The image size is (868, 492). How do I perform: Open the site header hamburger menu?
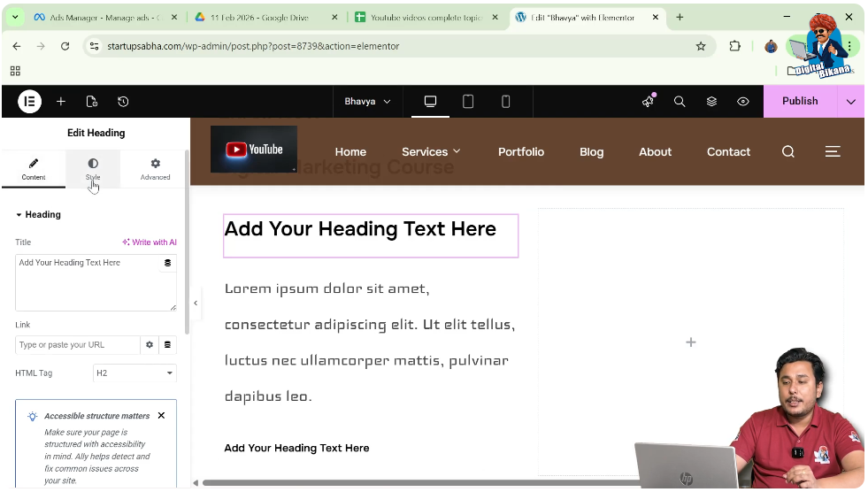click(x=833, y=151)
